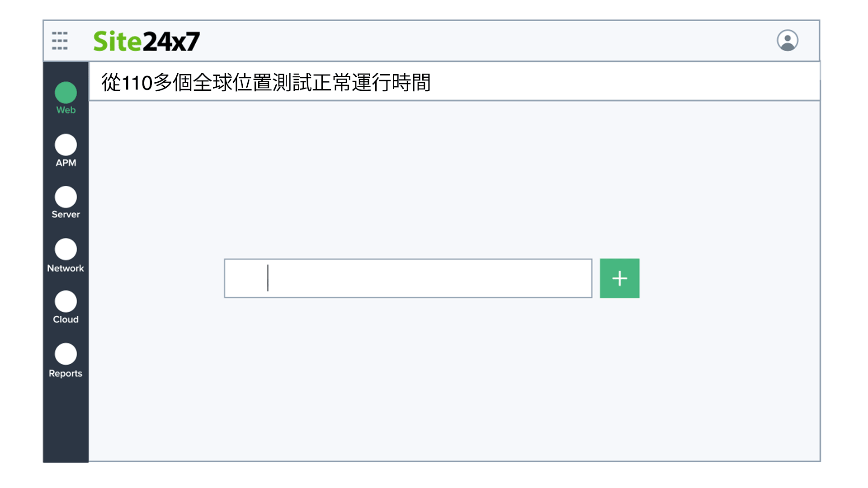868x488 pixels.
Task: Click the user profile avatar icon
Action: coord(787,41)
